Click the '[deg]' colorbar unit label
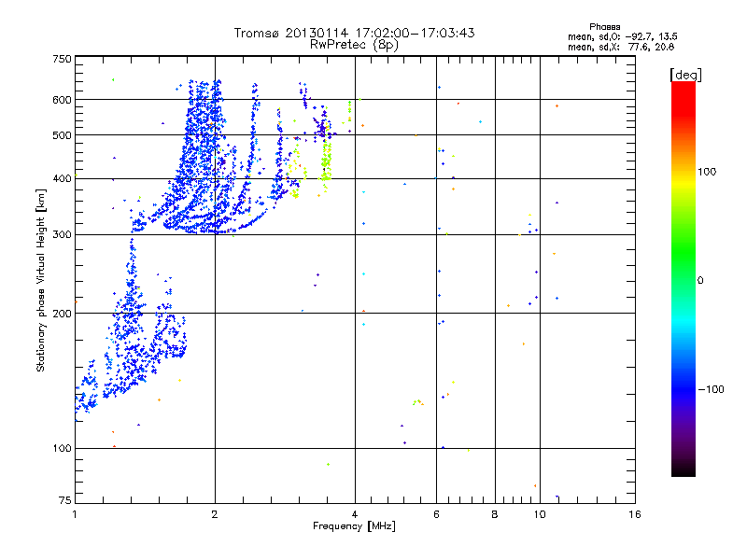Image resolution: width=747 pixels, height=560 pixels. [x=685, y=75]
